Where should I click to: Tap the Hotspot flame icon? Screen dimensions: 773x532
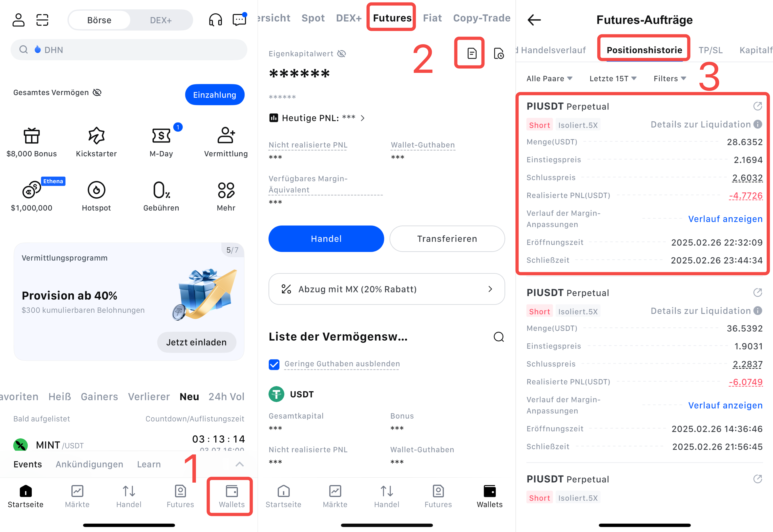(x=96, y=190)
